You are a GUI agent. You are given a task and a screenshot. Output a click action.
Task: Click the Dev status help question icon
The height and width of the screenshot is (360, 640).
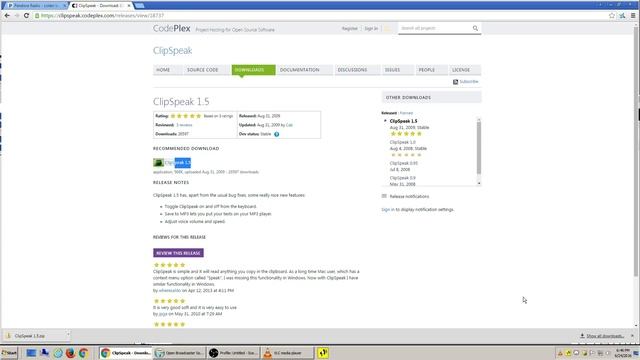tap(276, 134)
